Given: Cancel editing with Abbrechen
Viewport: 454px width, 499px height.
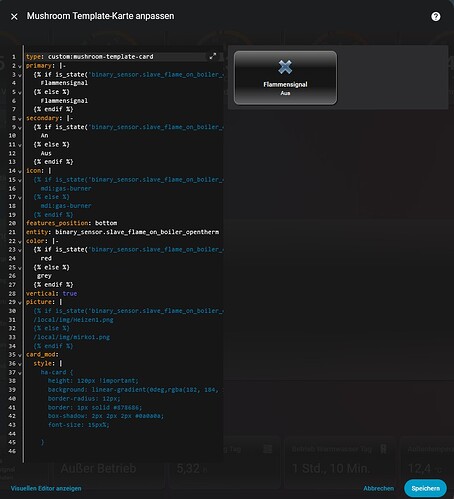Looking at the screenshot, I should (x=378, y=488).
